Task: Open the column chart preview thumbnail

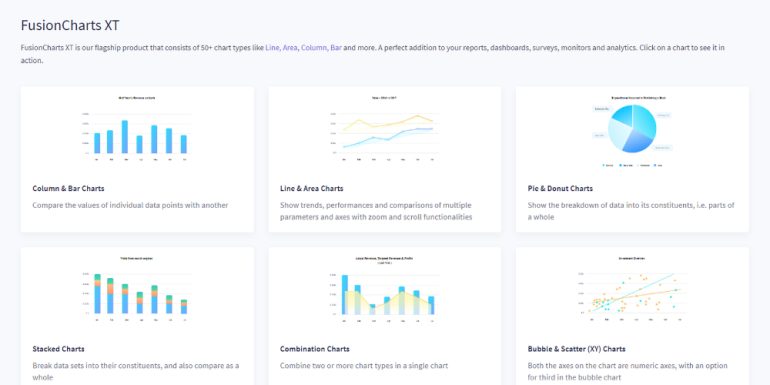Action: click(137, 129)
